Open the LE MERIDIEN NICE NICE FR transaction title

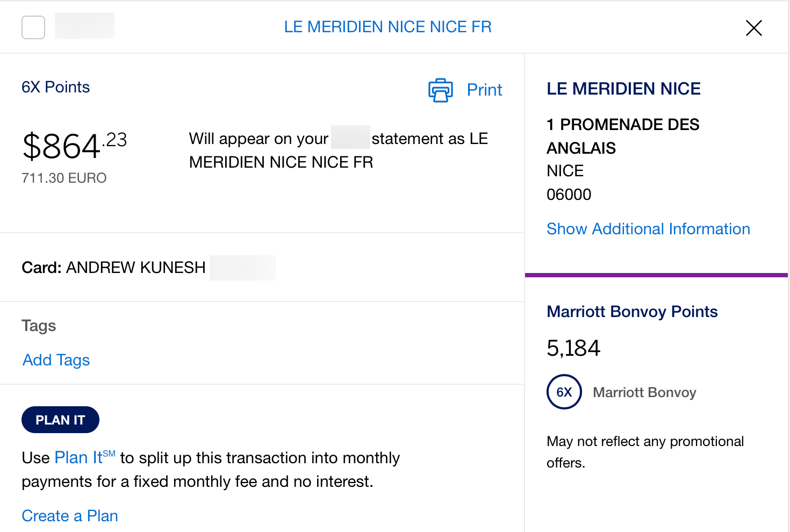(388, 26)
